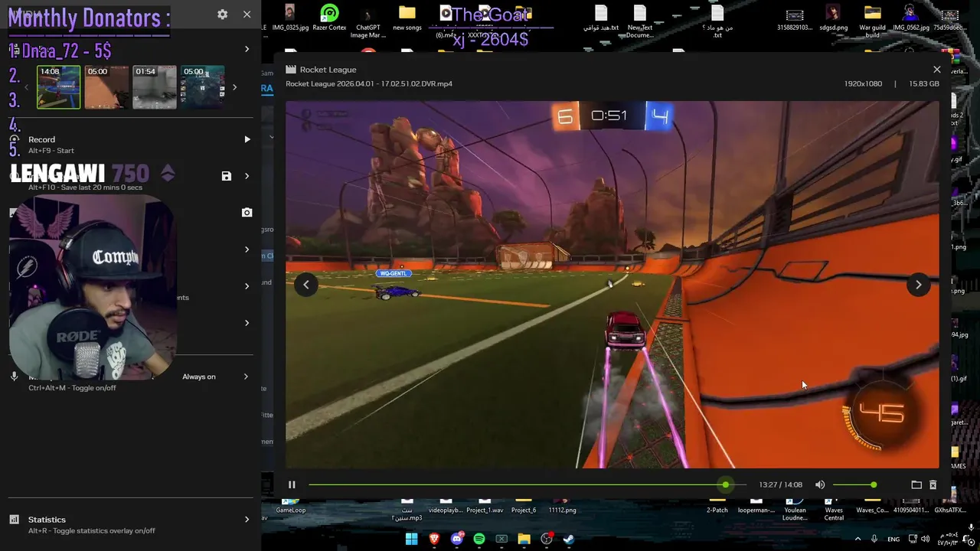Open sdgsd.png desktop file

(x=833, y=18)
